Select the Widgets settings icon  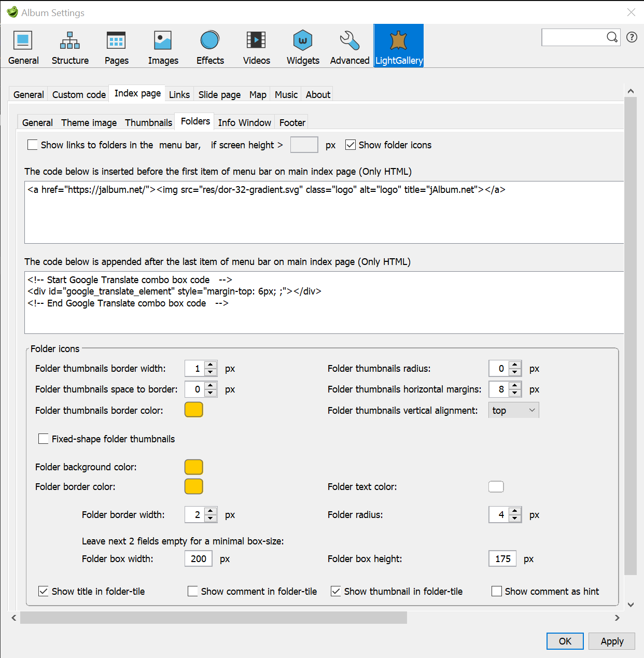pyautogui.click(x=302, y=46)
